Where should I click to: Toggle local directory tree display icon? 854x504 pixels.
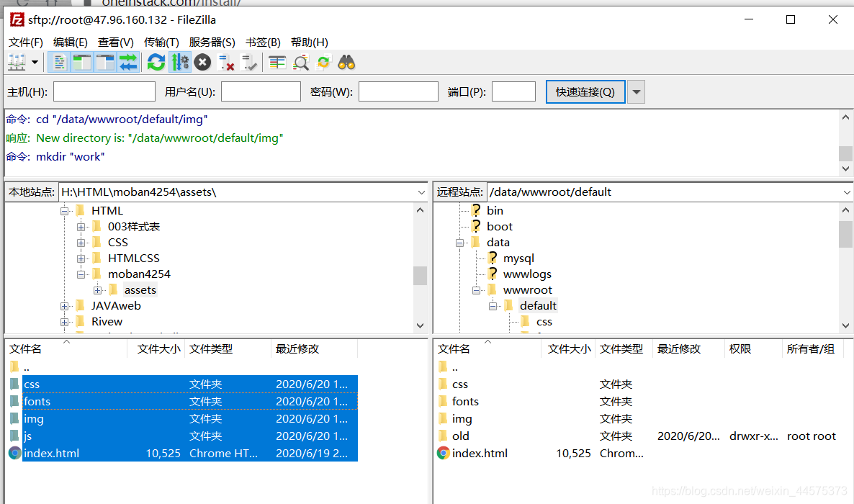(x=82, y=63)
